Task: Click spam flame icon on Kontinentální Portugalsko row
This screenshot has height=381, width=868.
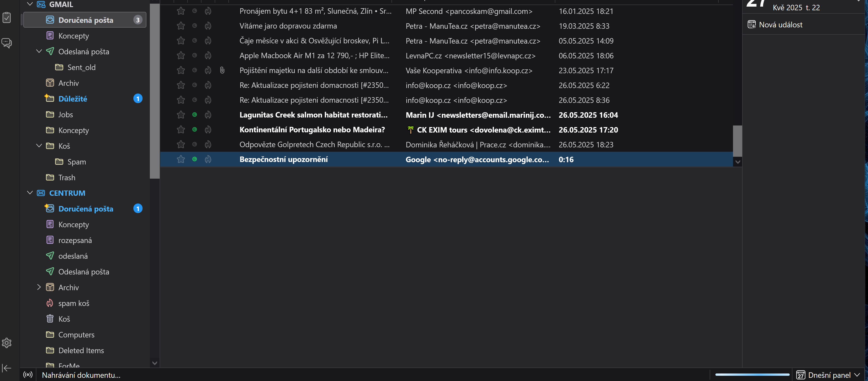Action: [208, 130]
